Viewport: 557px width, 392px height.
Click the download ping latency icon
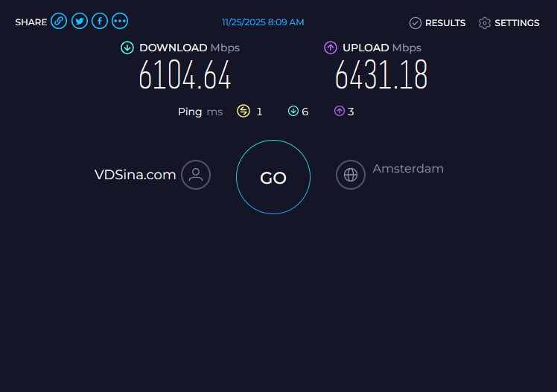293,111
